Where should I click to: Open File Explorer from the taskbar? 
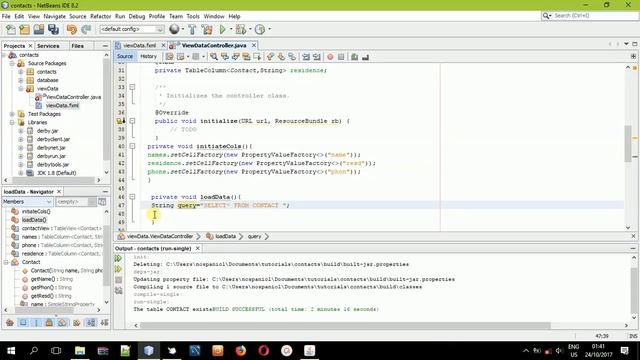tap(80, 351)
